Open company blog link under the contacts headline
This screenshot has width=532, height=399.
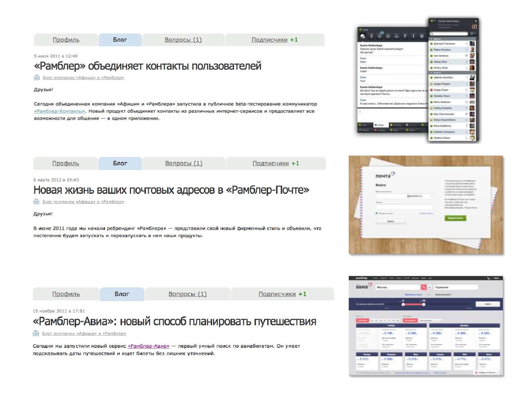click(x=83, y=77)
